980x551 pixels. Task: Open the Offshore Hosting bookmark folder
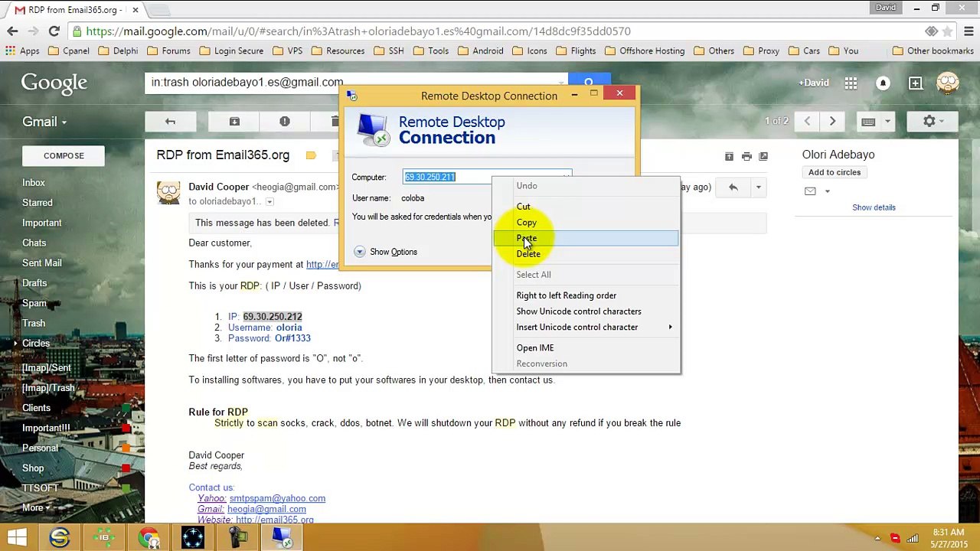(645, 51)
